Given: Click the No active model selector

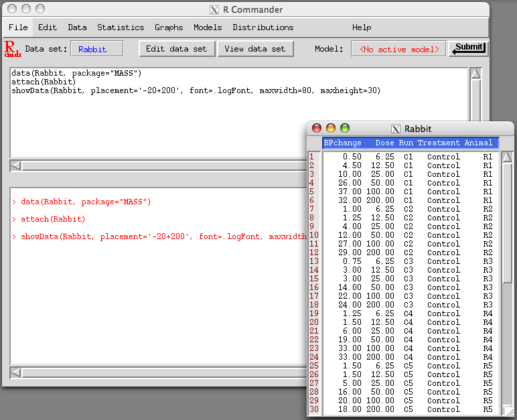Looking at the screenshot, I should click(398, 49).
